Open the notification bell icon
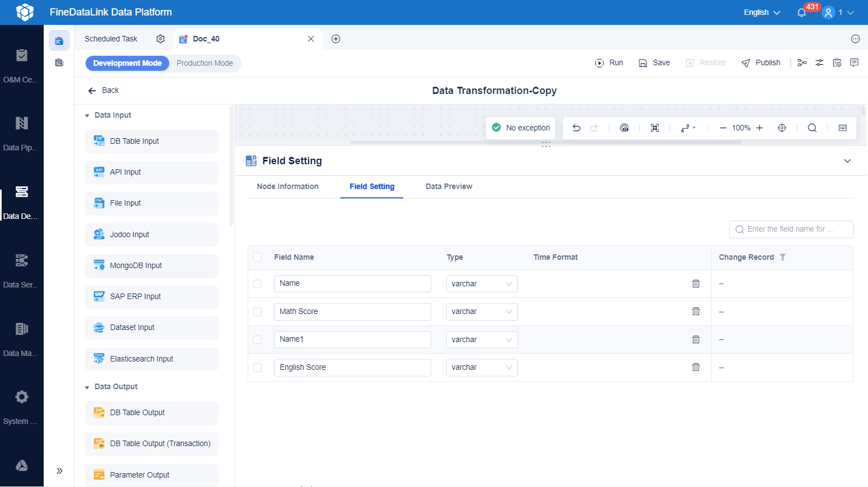Screen dimensions: 868x487 coord(802,12)
